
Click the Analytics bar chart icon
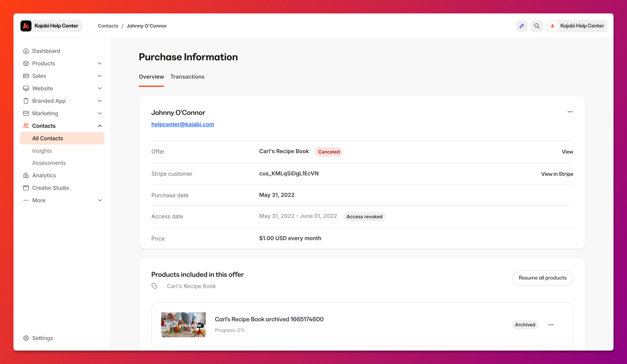pyautogui.click(x=26, y=175)
